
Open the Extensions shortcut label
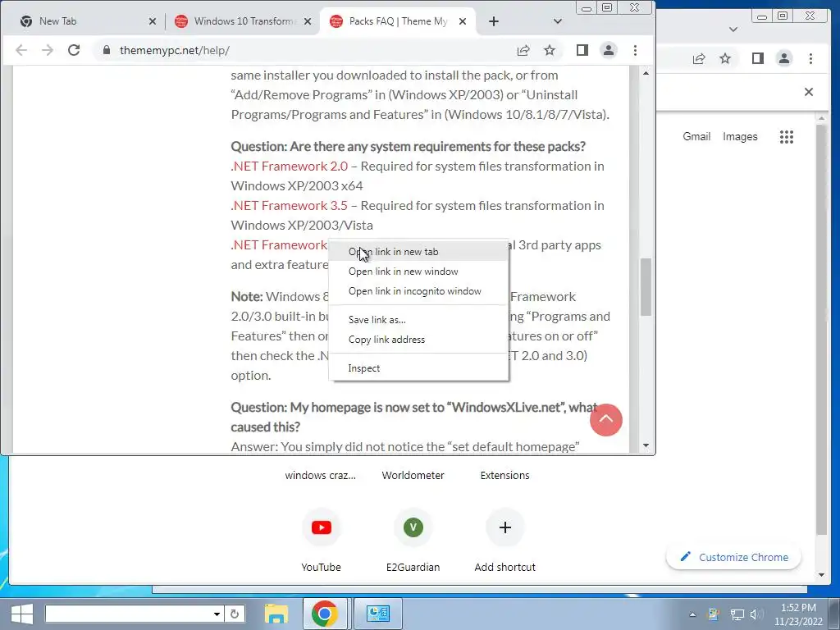click(504, 475)
